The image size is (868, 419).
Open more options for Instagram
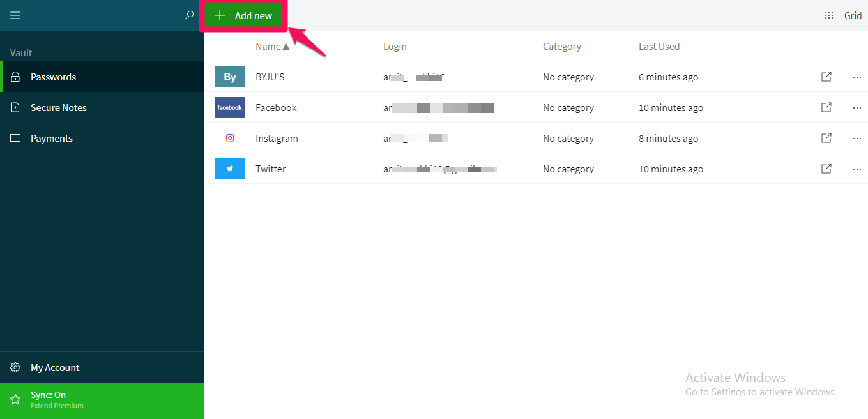pyautogui.click(x=857, y=138)
